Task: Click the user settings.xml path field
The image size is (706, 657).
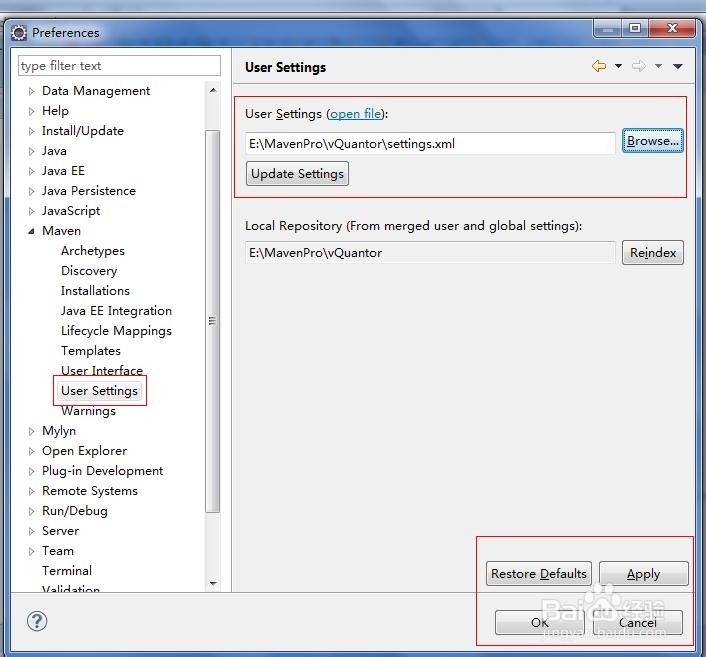Action: [430, 144]
